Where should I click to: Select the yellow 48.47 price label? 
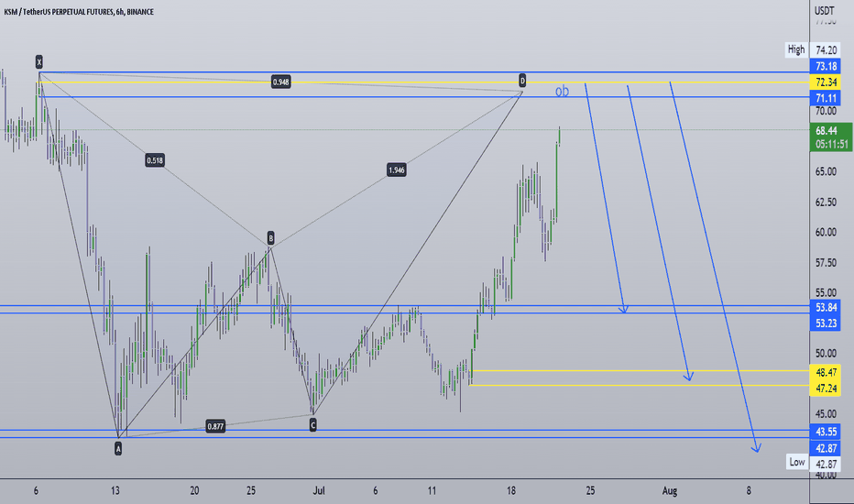tap(826, 373)
